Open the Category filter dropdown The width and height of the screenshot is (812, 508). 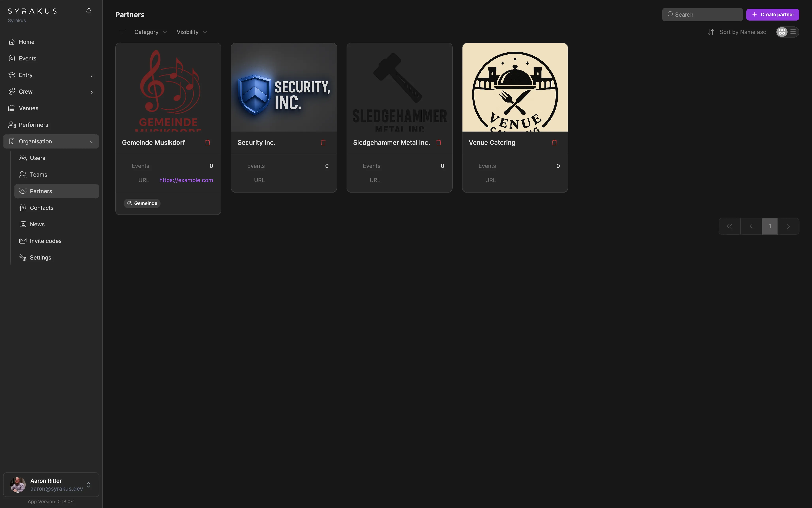150,32
